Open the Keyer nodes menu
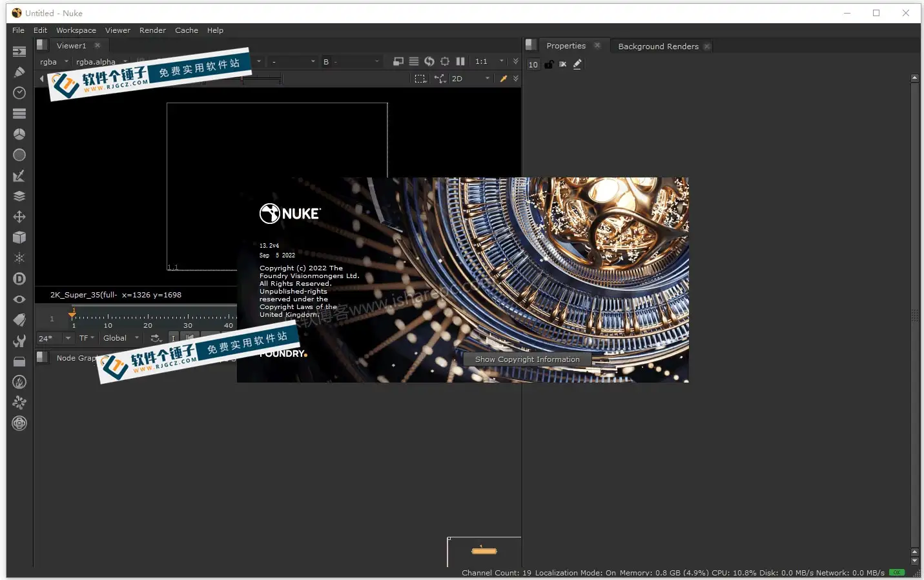 point(19,175)
